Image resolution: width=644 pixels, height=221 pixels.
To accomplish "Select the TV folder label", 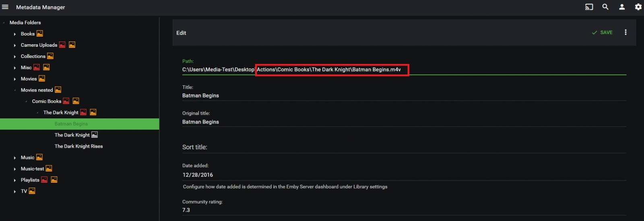I will point(24,191).
